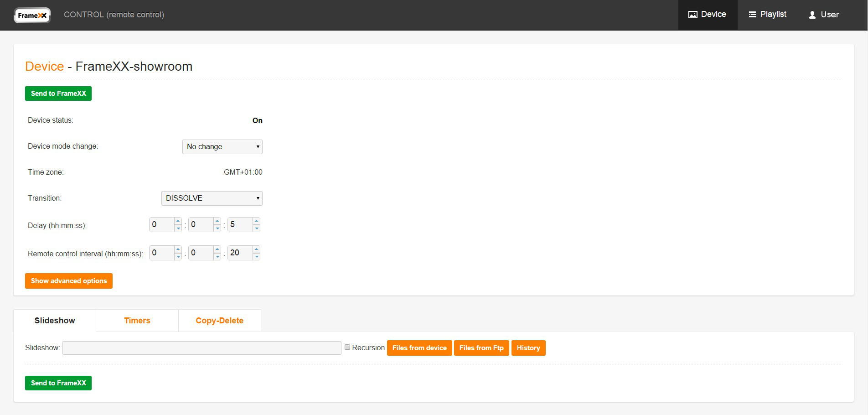Switch to the Timers tab

point(137,321)
